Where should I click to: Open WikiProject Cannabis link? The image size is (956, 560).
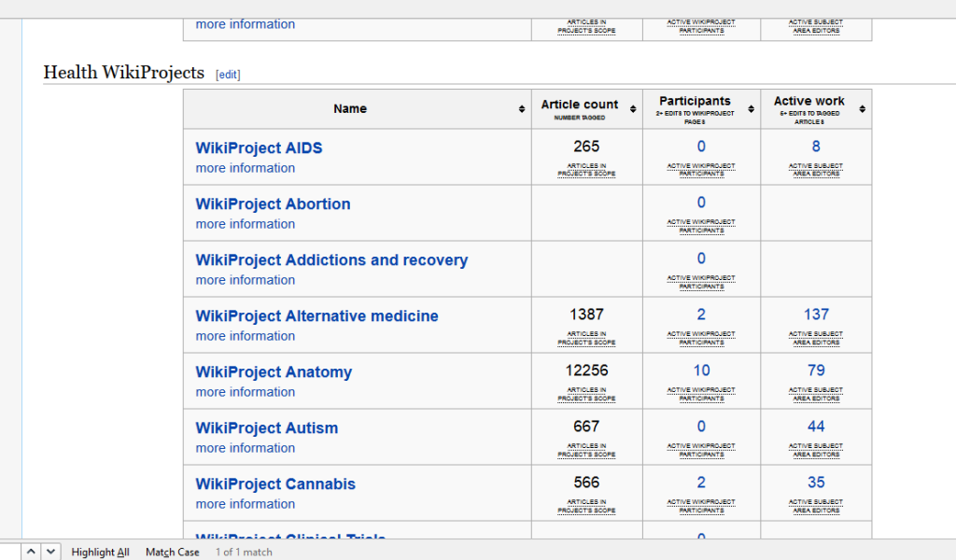(275, 484)
